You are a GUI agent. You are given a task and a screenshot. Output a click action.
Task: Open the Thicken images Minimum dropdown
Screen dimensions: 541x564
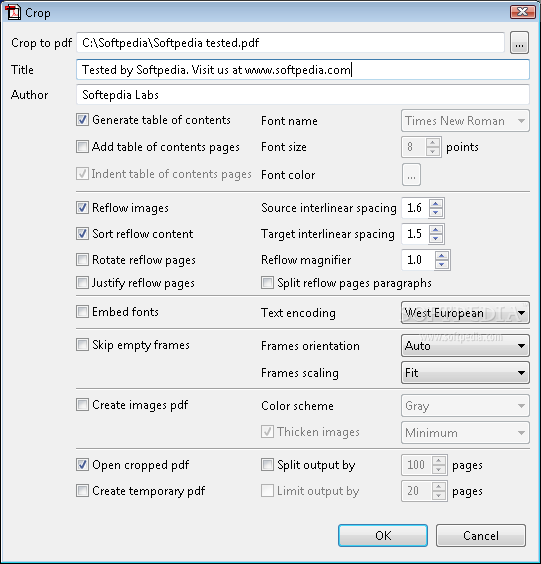click(x=465, y=433)
